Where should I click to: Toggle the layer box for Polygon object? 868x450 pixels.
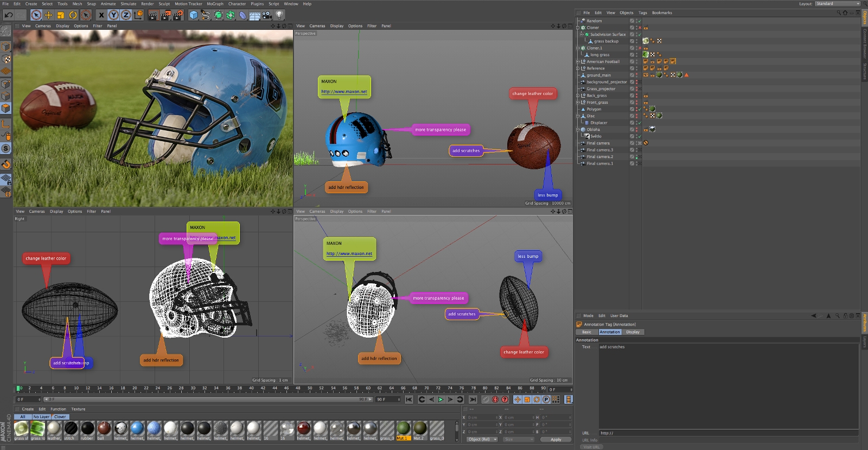coord(631,109)
